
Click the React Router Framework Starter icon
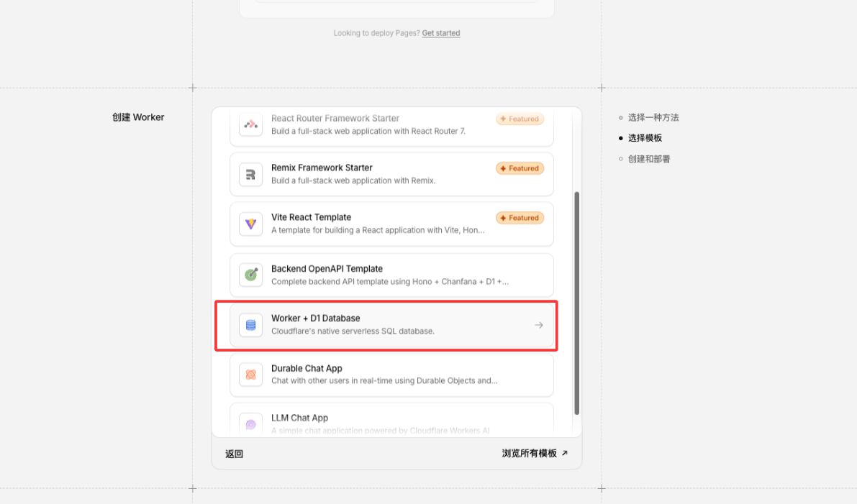250,124
